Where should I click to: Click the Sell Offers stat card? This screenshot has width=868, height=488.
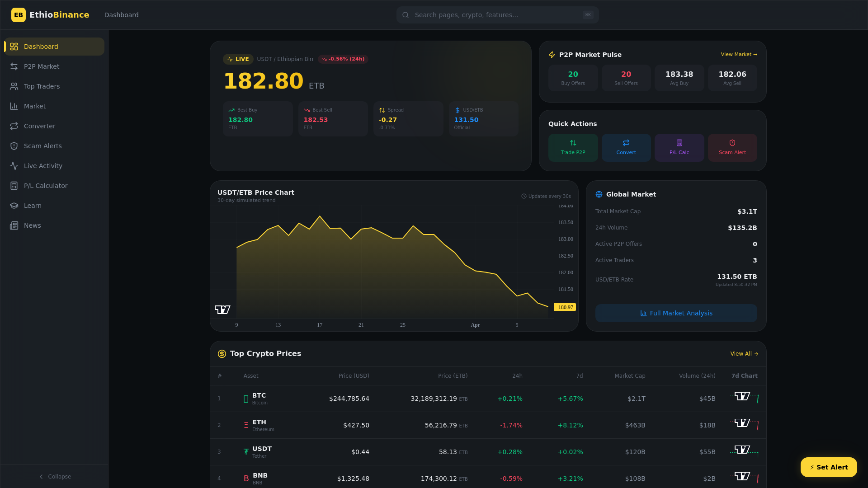626,78
